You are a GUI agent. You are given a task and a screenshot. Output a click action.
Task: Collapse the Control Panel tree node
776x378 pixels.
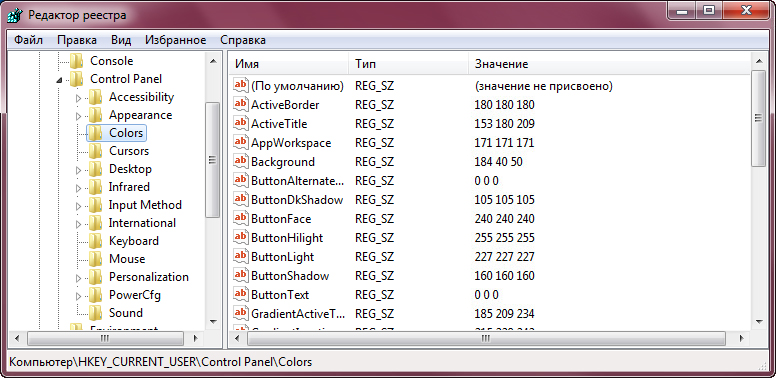[x=60, y=80]
